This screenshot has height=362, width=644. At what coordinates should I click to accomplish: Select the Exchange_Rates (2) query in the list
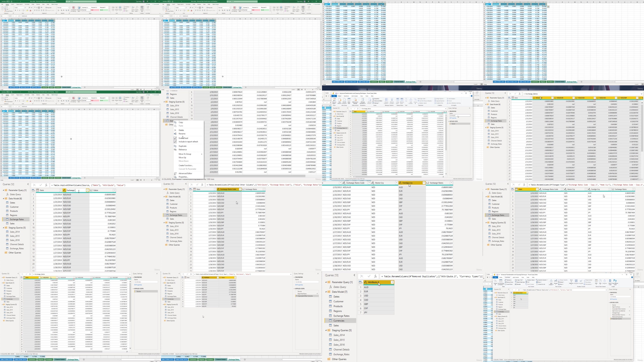(341, 128)
